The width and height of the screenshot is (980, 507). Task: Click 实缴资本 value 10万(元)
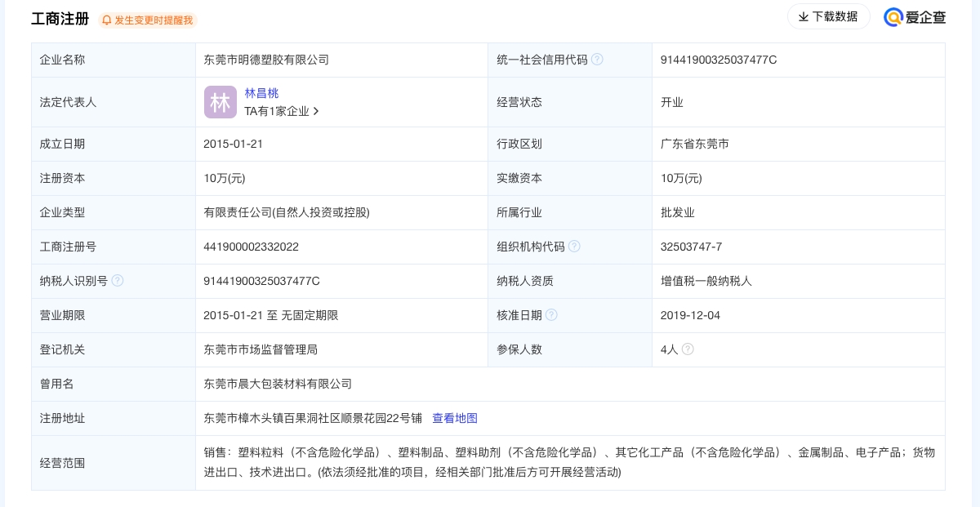pyautogui.click(x=681, y=178)
